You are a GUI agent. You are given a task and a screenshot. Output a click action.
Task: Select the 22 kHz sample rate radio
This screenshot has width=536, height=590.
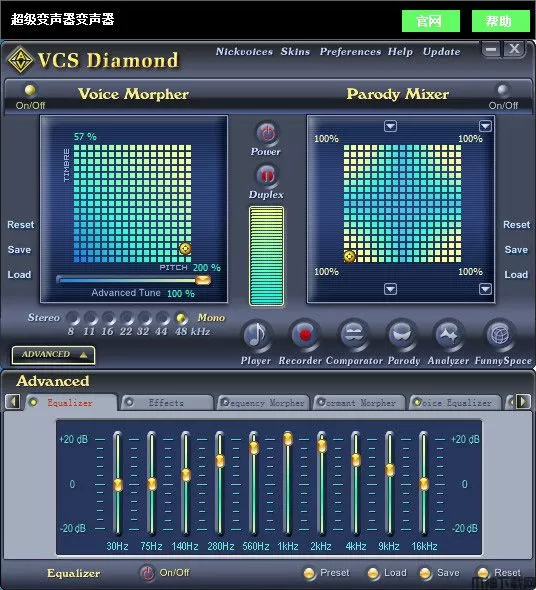point(126,318)
